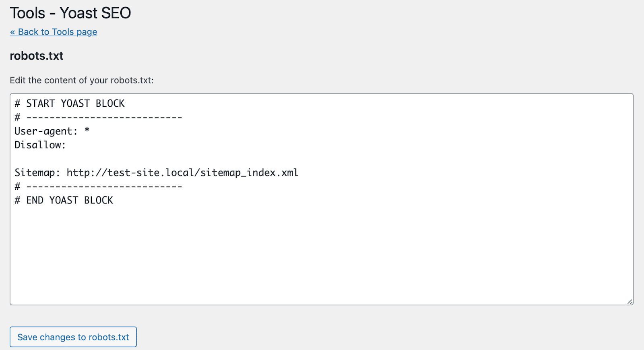
Task: Click the Tools - Yoast SEO page title
Action: (70, 13)
